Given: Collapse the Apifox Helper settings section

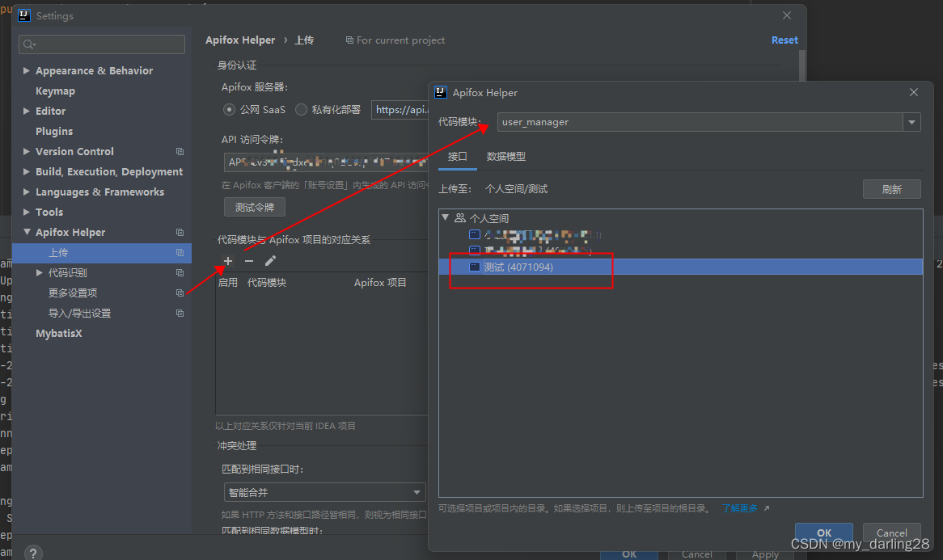Looking at the screenshot, I should coord(27,232).
